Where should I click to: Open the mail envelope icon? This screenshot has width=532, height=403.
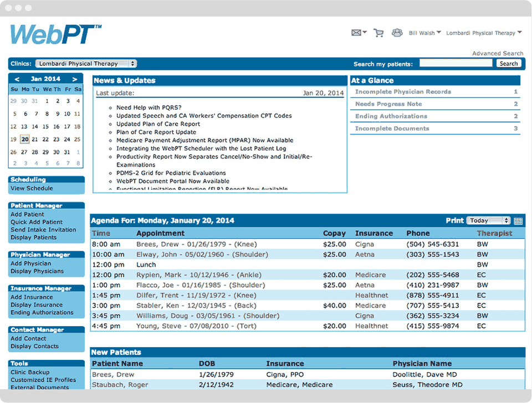click(355, 33)
